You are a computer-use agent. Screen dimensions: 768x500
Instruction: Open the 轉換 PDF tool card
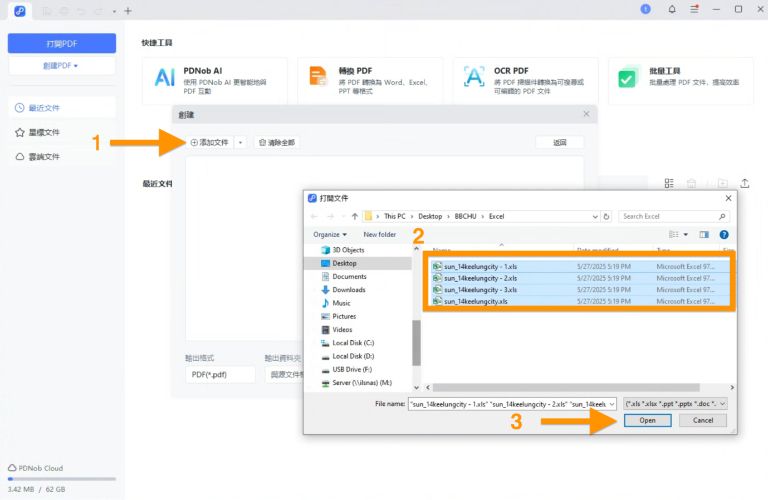(370, 81)
